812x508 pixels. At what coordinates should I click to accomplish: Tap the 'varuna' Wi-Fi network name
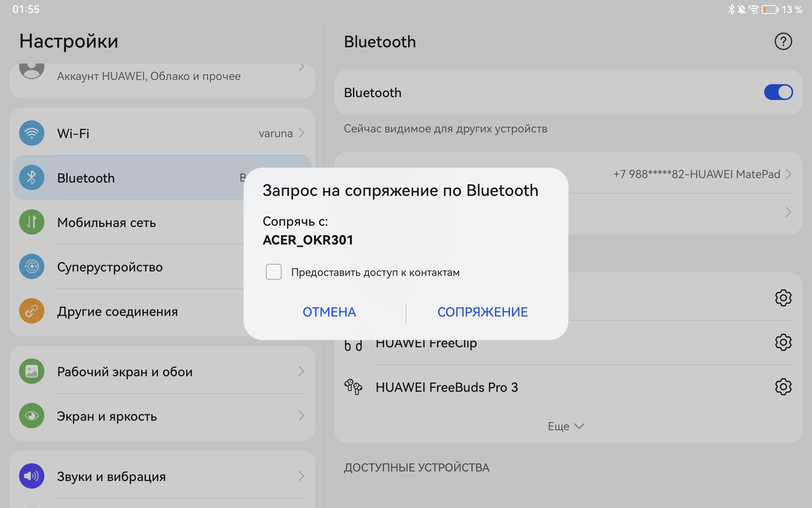[x=275, y=133]
